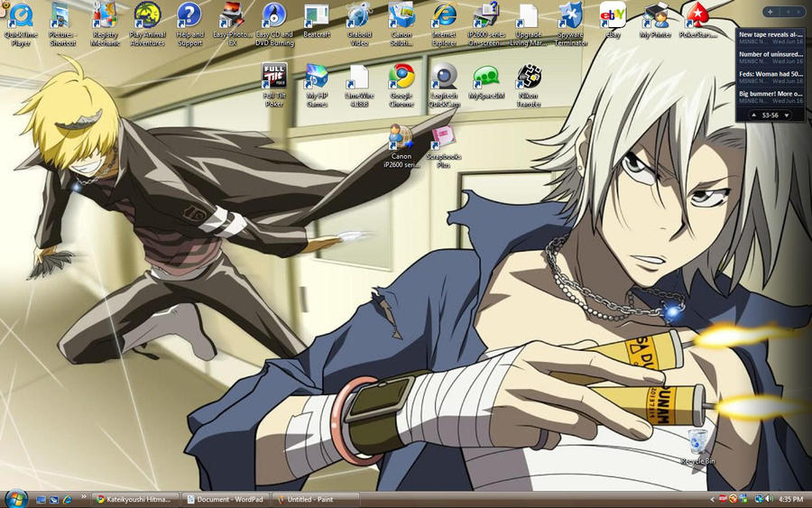Launch Internet Explorer desktop shortcut
812x508 pixels.
tap(444, 24)
